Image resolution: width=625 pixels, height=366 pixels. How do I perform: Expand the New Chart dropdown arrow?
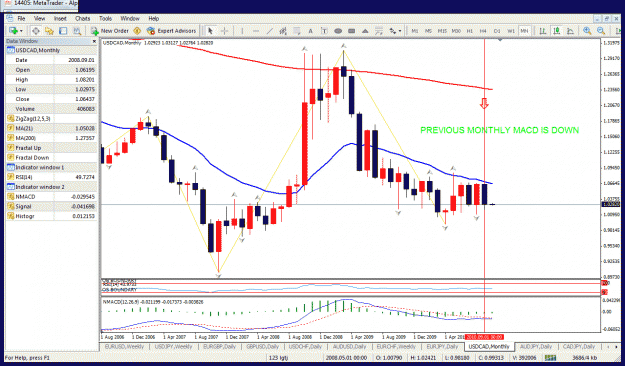[21, 31]
